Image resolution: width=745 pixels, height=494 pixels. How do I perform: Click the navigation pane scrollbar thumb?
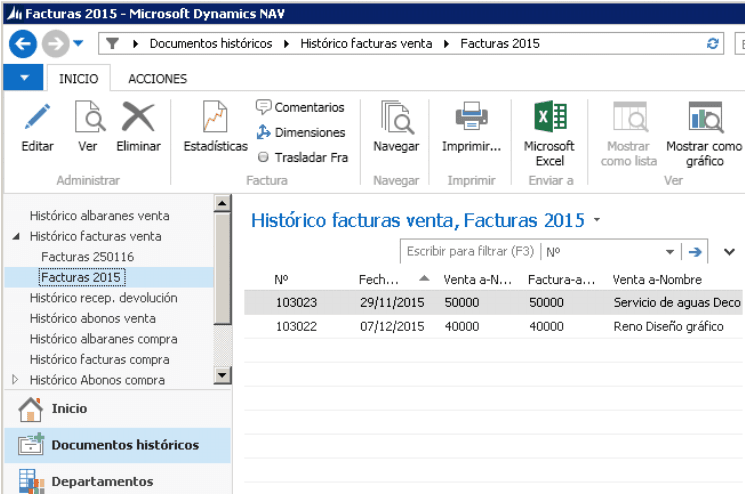(222, 268)
